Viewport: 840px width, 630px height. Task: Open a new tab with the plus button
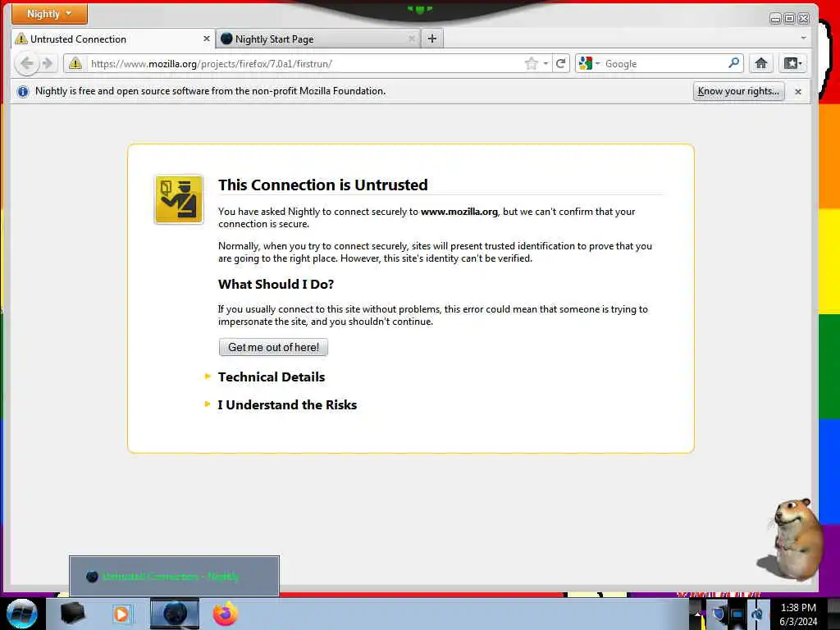432,39
